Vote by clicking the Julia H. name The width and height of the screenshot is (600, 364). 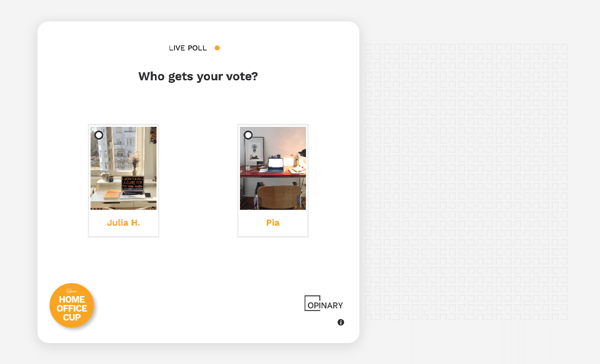[x=123, y=223]
